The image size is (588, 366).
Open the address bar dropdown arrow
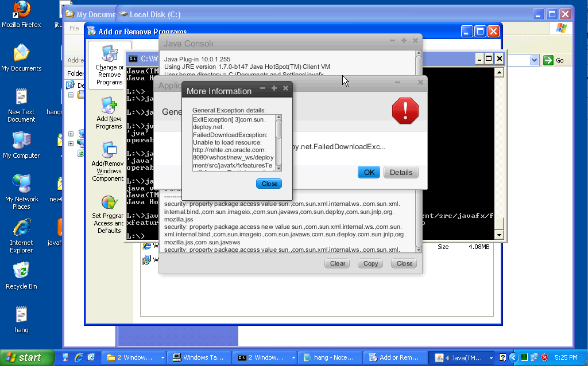point(534,60)
